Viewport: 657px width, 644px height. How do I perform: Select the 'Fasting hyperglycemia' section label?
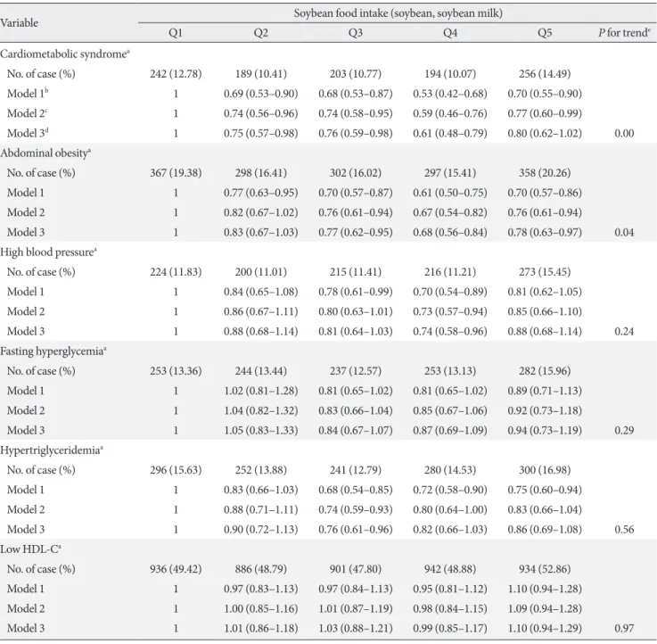click(53, 351)
